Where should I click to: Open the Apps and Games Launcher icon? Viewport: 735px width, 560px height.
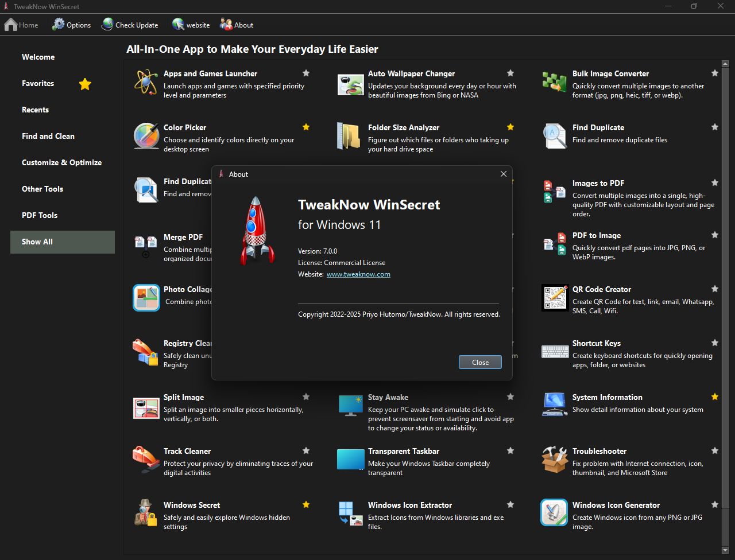pos(146,82)
